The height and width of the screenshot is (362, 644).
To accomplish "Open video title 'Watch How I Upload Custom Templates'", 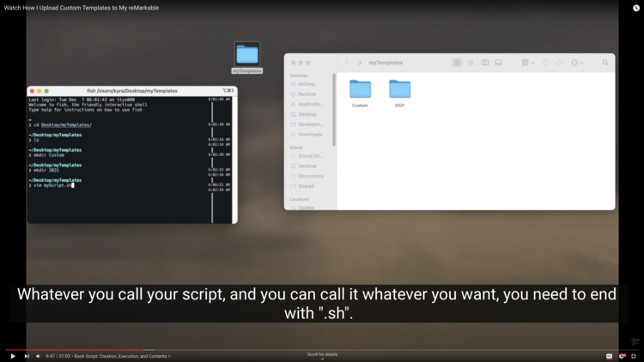I will [82, 8].
